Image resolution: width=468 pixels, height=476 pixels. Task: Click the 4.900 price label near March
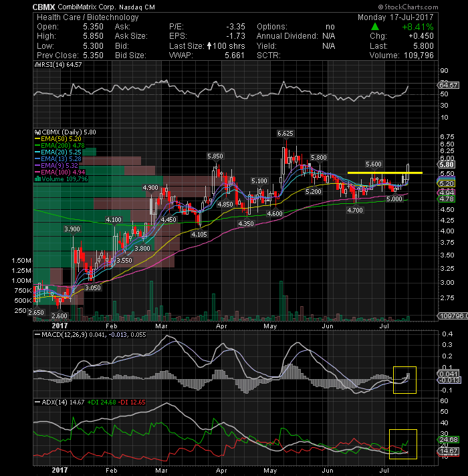click(150, 188)
